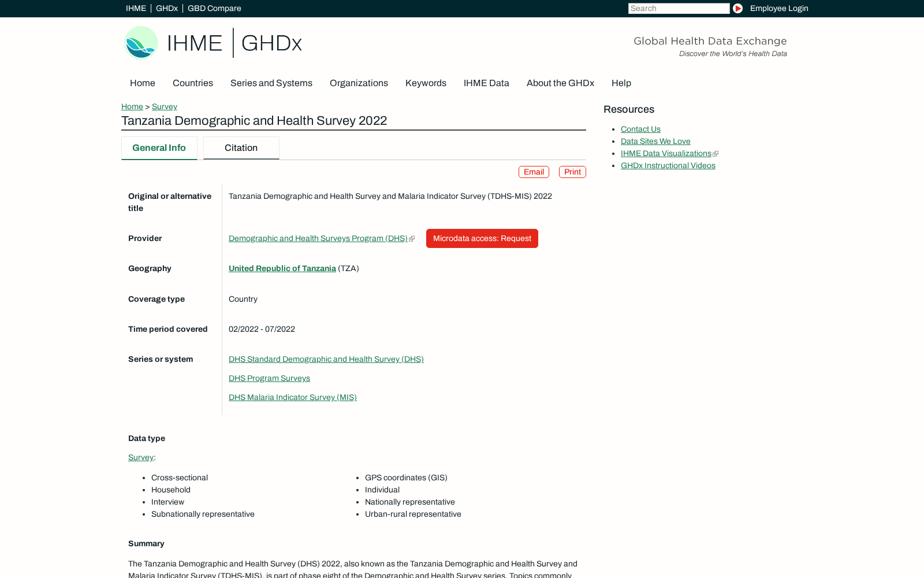Open About the GHDx menu item
This screenshot has width=924, height=578.
click(560, 83)
